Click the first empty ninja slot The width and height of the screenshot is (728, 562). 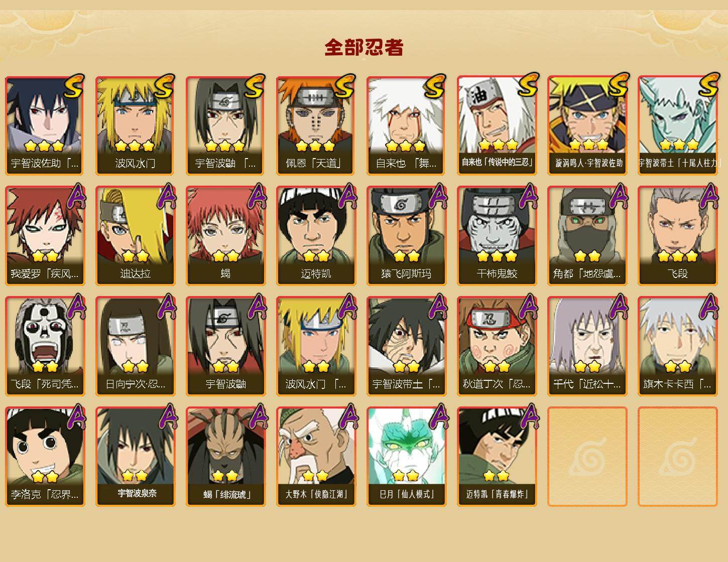pos(587,457)
